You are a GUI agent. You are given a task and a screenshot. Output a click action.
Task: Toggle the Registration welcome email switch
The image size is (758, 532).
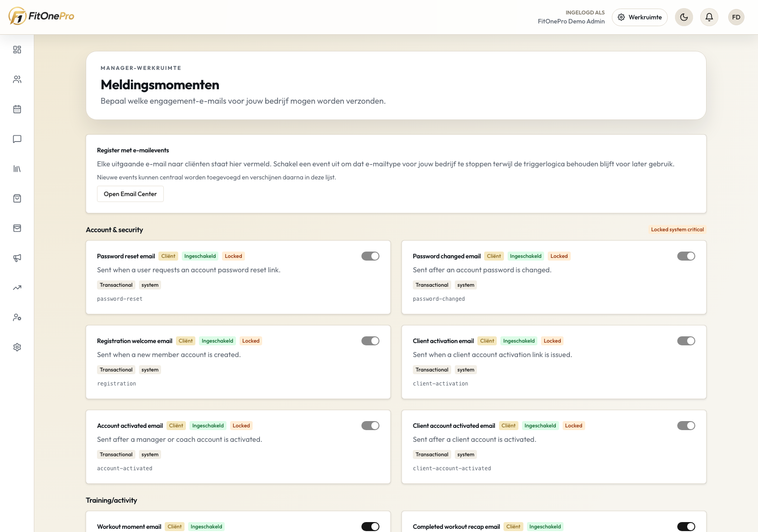[370, 341]
